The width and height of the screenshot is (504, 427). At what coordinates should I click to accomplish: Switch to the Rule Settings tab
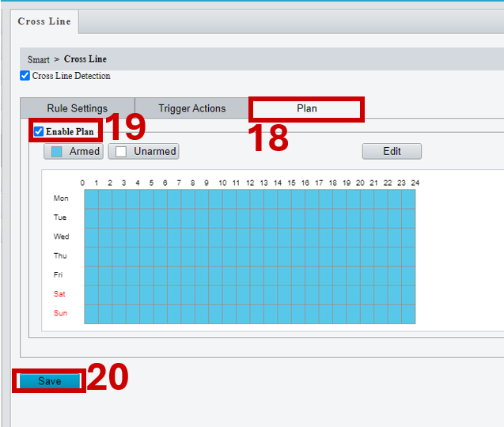click(x=78, y=108)
